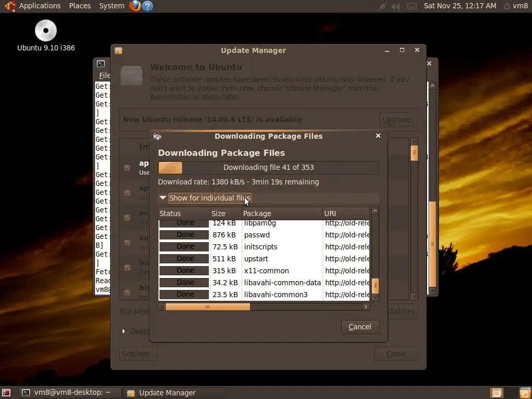Click the Ubuntu logo in Applications menu
532x399 pixels.
point(10,6)
